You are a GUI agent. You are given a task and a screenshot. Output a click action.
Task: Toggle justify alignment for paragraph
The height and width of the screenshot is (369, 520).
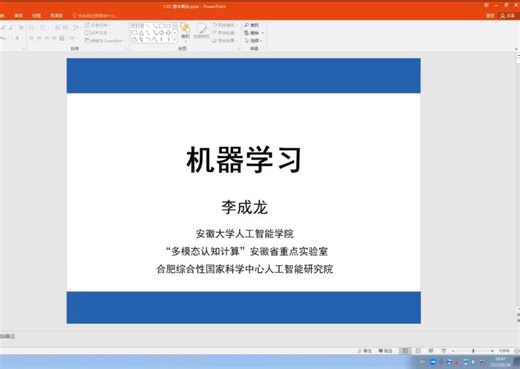click(54, 38)
